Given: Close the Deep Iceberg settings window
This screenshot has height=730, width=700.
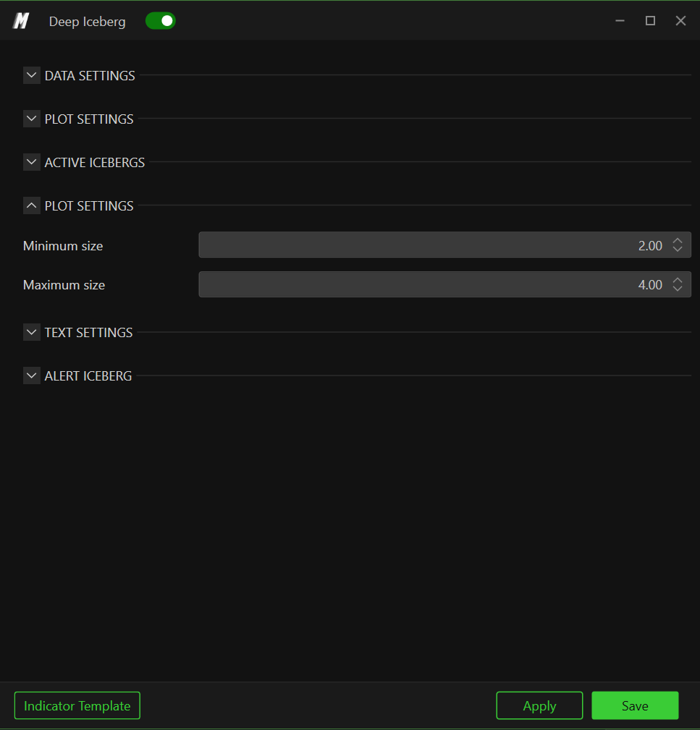Looking at the screenshot, I should click(680, 21).
